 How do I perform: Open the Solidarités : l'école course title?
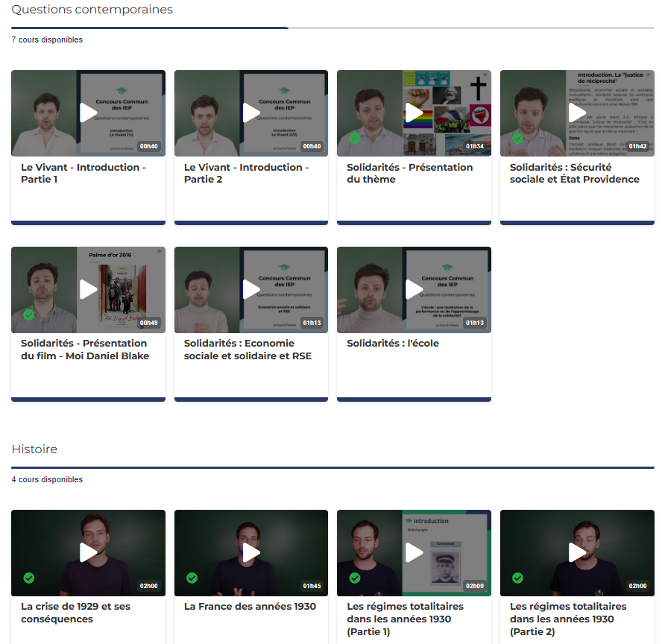click(393, 344)
